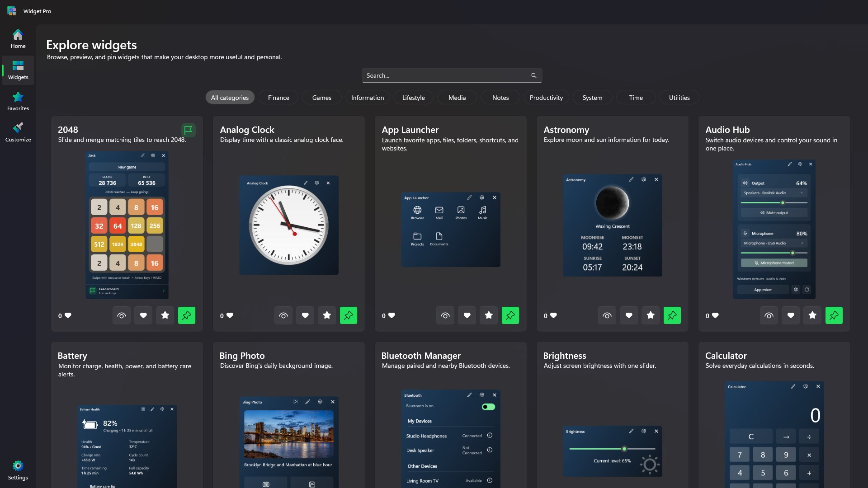Open Microphone - USB Audio input dropdown
Viewport: 868px width, 488px height.
click(x=774, y=243)
